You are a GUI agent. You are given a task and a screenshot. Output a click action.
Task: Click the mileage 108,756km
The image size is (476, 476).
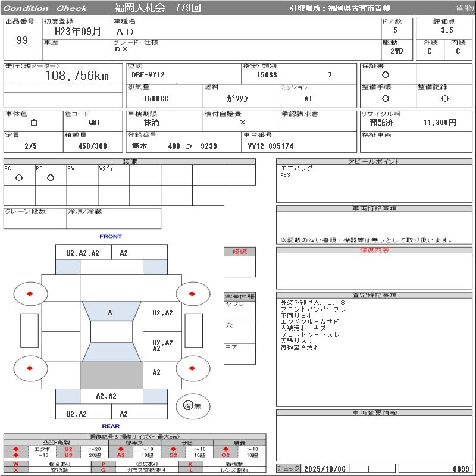(77, 76)
